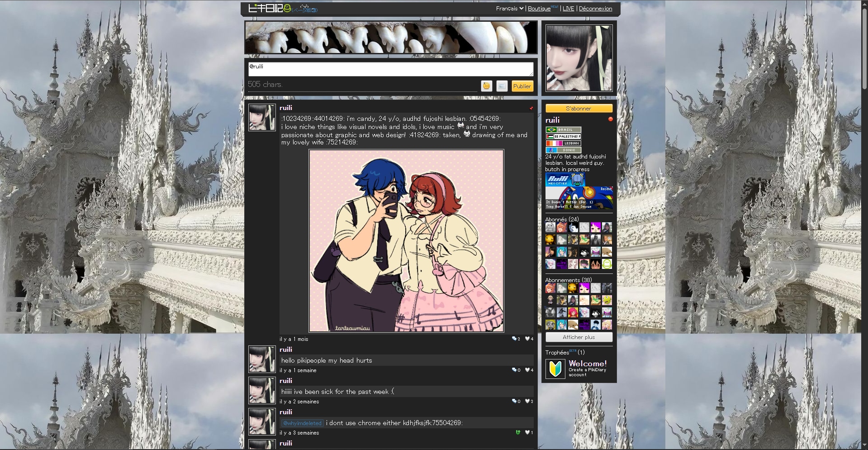Click the Welcome trophy badge icon
Screen dimensions: 868x450
(x=555, y=369)
